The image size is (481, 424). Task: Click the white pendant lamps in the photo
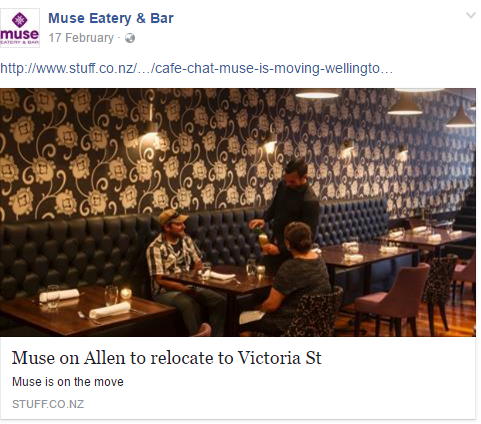point(405,105)
